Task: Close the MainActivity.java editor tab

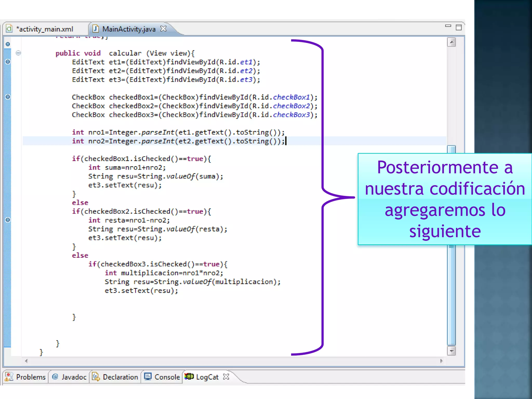Action: tap(163, 29)
